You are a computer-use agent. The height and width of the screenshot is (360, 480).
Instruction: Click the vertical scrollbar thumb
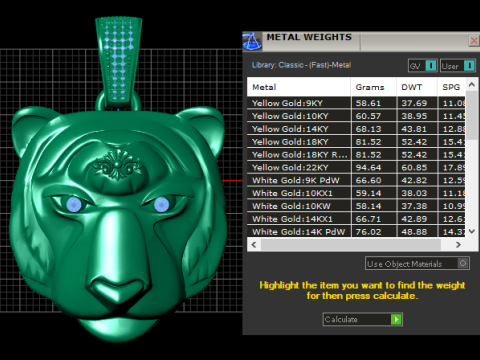tap(472, 115)
